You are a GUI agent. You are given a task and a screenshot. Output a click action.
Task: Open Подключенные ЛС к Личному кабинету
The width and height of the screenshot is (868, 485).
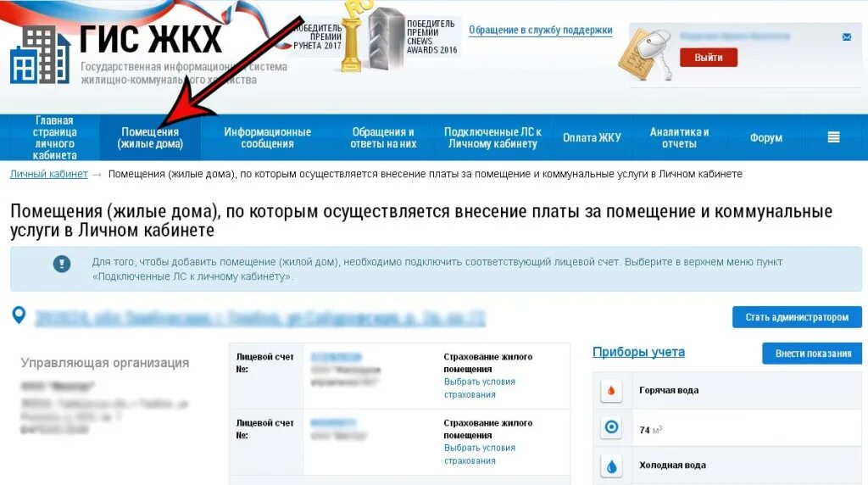pyautogui.click(x=492, y=138)
